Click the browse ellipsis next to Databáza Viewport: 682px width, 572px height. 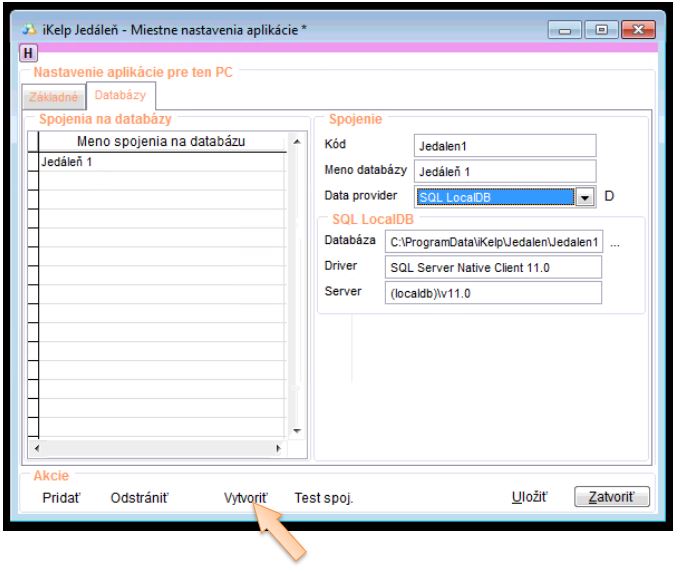coord(615,242)
